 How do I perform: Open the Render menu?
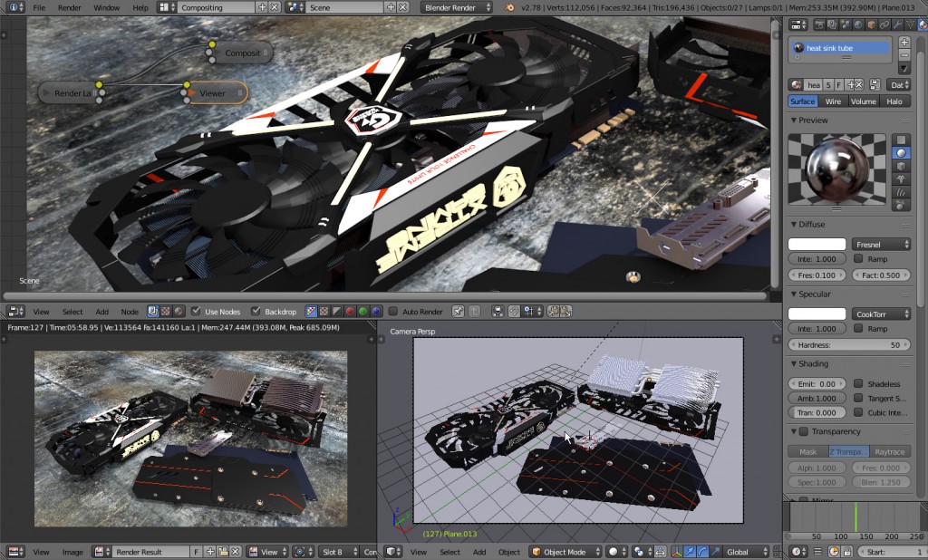(x=69, y=7)
